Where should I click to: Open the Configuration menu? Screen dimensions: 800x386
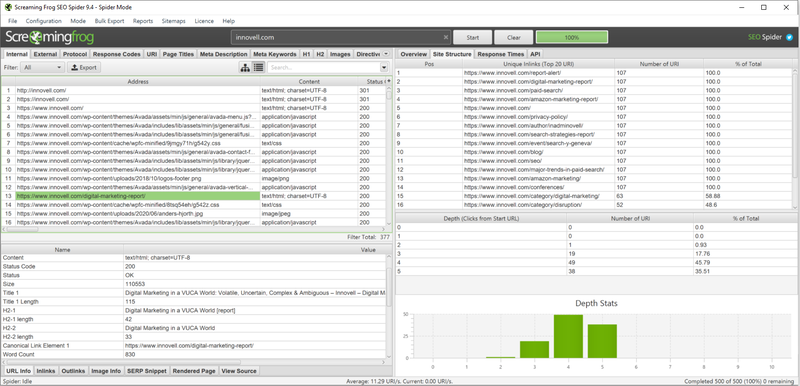coord(43,21)
